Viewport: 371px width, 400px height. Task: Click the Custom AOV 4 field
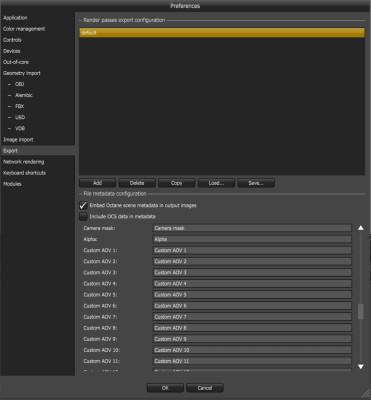[x=252, y=284]
